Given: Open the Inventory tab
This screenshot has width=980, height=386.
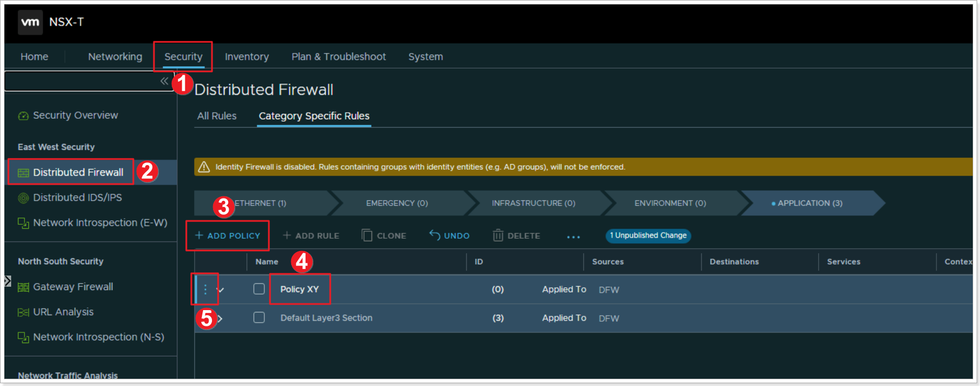Looking at the screenshot, I should tap(247, 56).
